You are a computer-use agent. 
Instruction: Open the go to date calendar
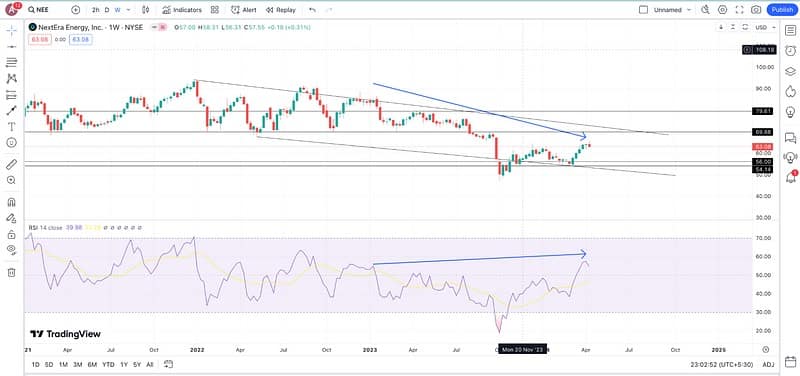168,364
